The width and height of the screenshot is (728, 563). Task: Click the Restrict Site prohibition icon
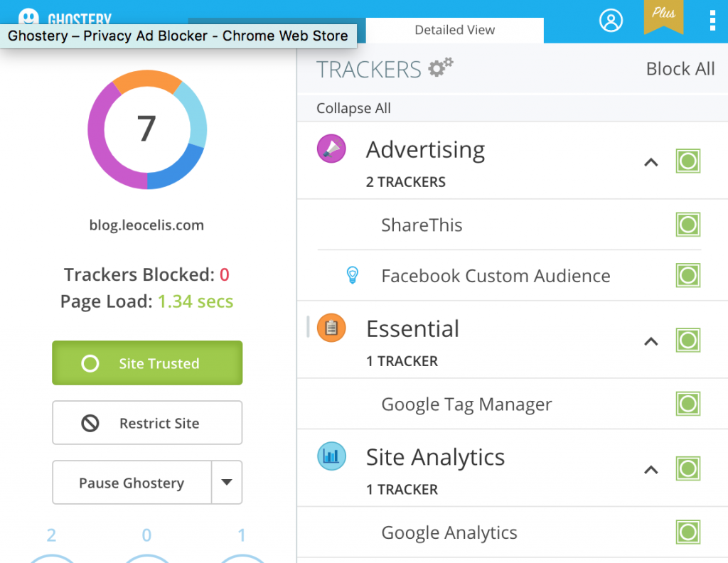90,423
